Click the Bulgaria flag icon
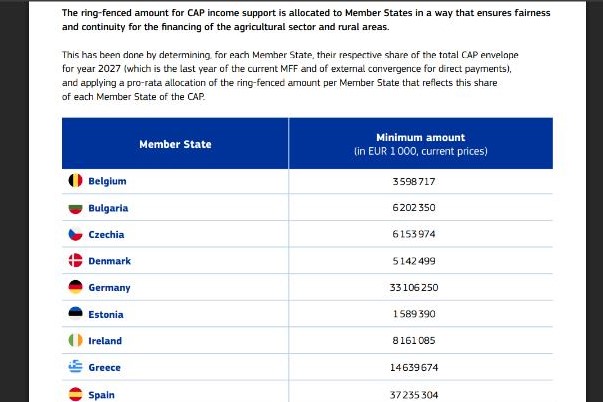The width and height of the screenshot is (603, 402). [x=75, y=208]
